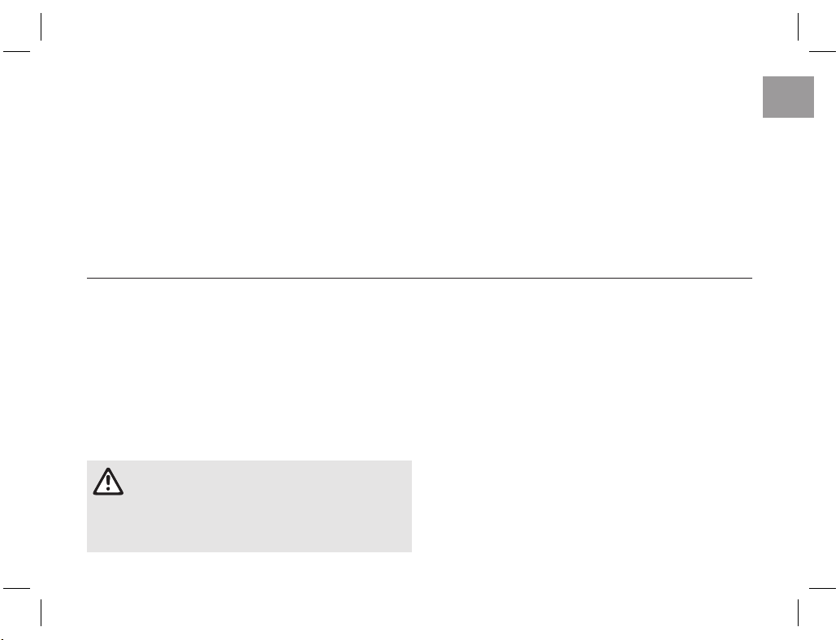Viewport: 840px width, 640px height.
Task: Select the top-right vertical crop mark
Action: pyautogui.click(x=799, y=27)
